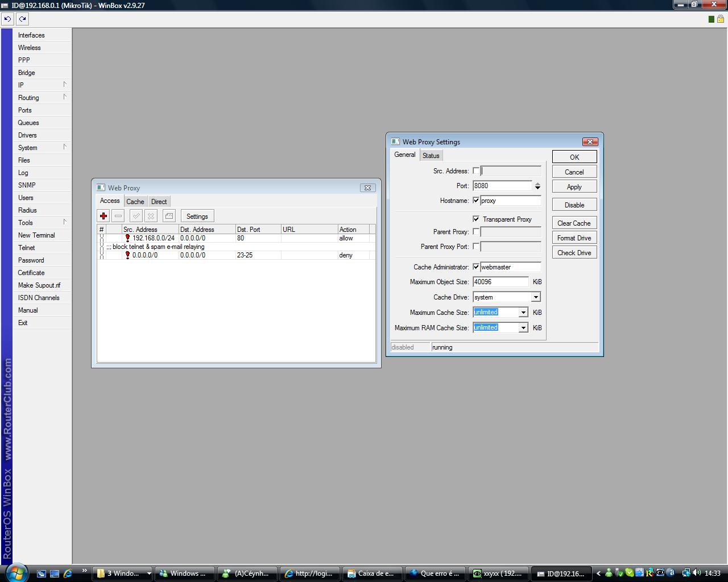Disable the selected rule with X icon
The height and width of the screenshot is (582, 728).
pyautogui.click(x=151, y=216)
